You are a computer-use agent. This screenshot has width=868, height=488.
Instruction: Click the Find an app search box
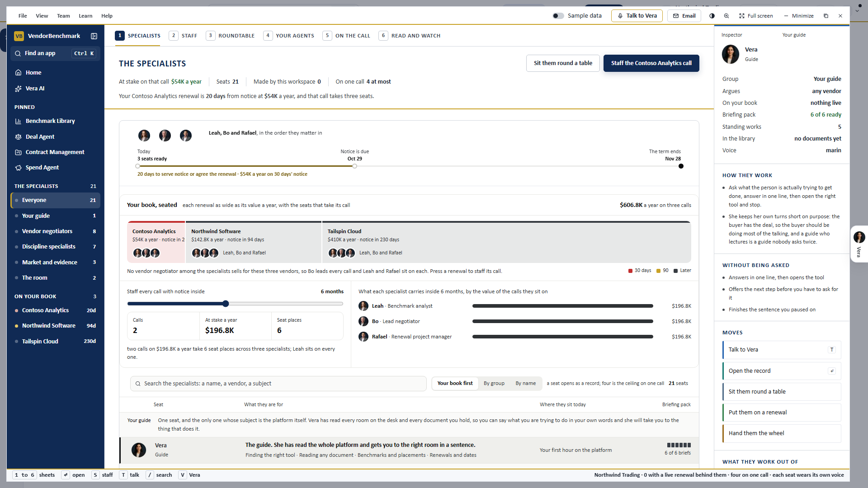tap(55, 53)
